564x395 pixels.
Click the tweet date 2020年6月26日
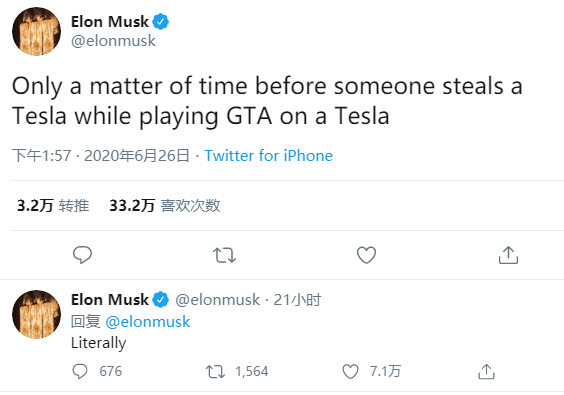click(x=137, y=156)
